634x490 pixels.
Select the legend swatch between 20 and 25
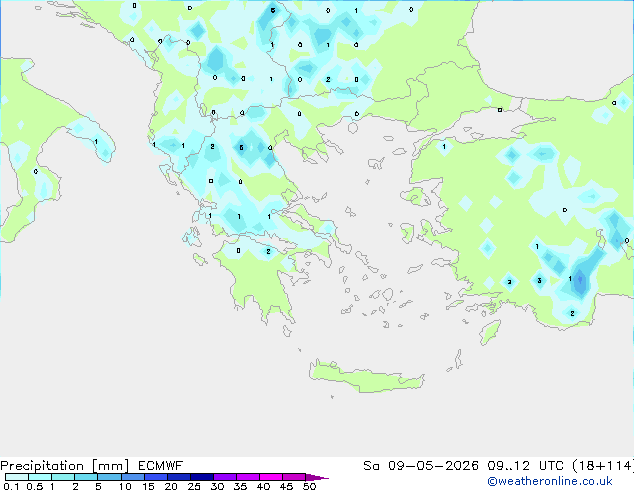tap(179, 477)
